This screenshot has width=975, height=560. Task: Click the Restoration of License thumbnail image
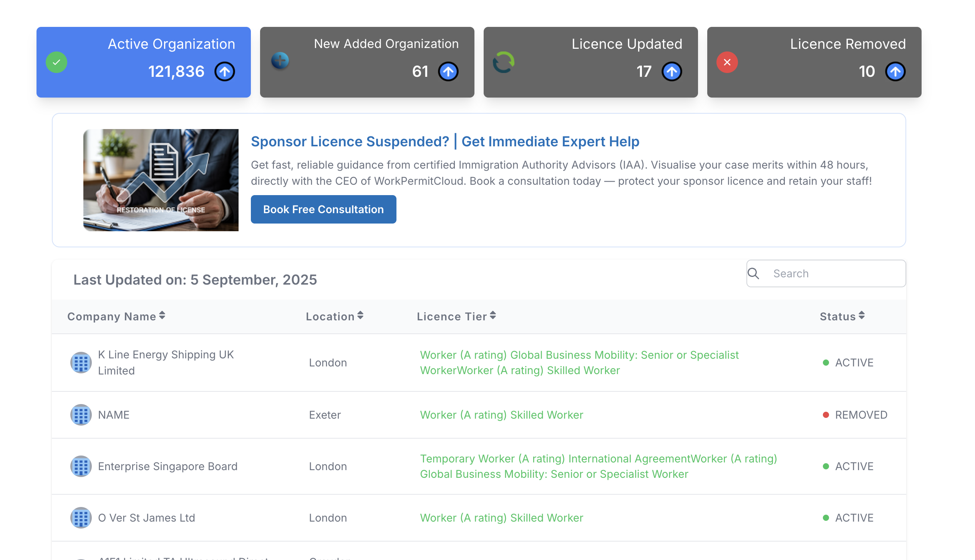point(161,180)
